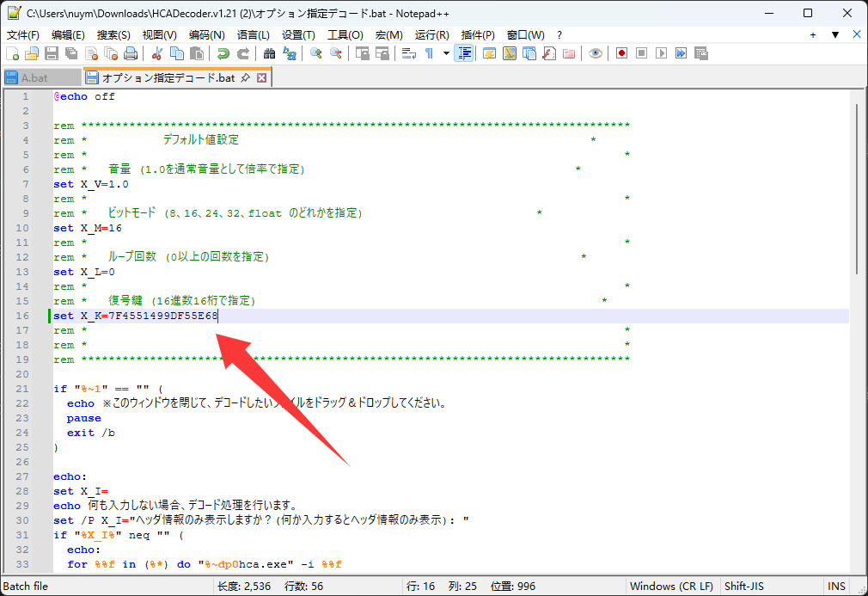Open the black triangle dropdown in menu bar
Screen dimensions: 868x596
click(x=834, y=35)
